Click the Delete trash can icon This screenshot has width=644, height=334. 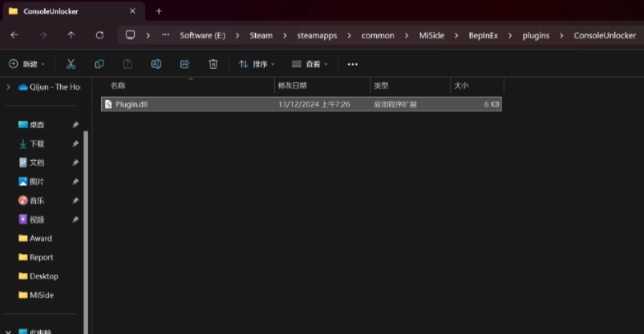point(213,64)
